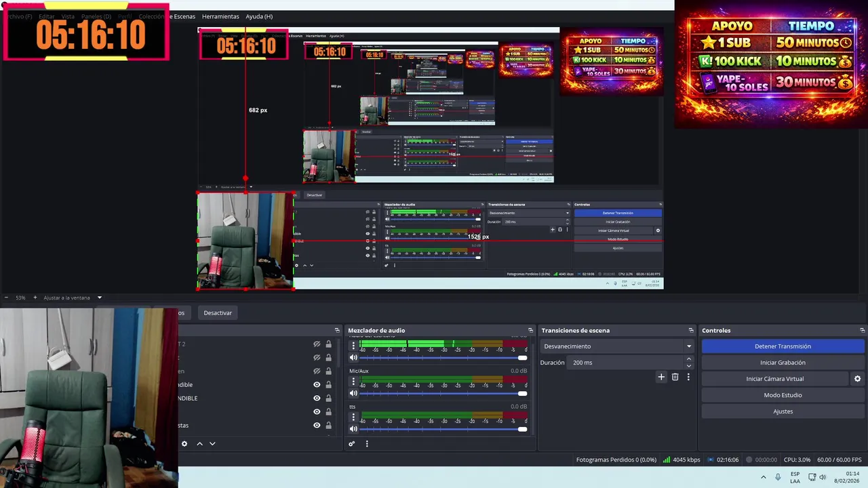Open desktop audio track three-dot options
Image resolution: width=868 pixels, height=488 pixels.
(353, 346)
